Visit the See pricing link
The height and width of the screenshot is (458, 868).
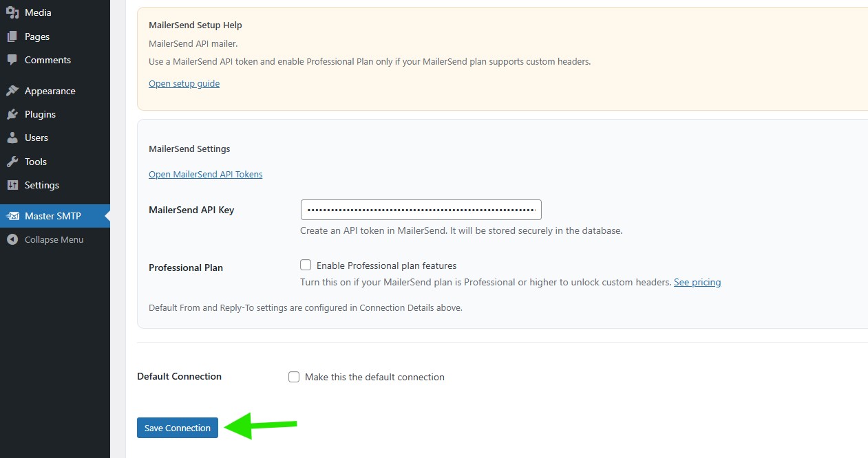pos(697,282)
